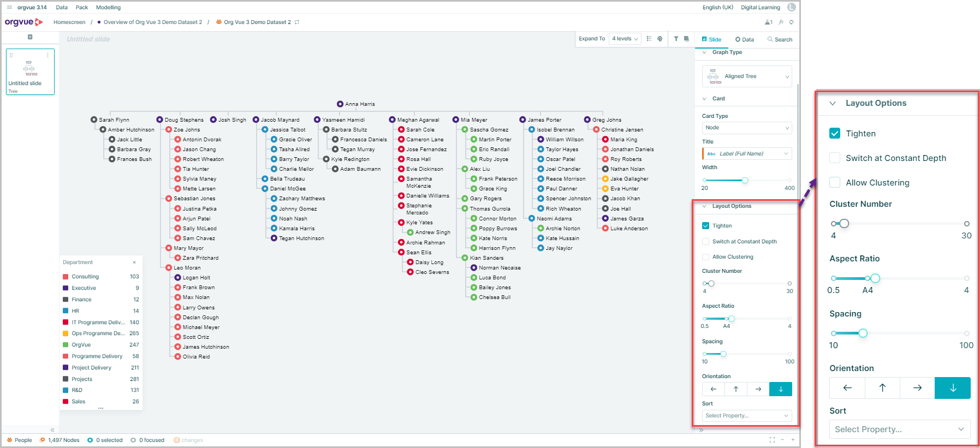
Task: Collapse the properties panel with the double chevron
Action: (701, 431)
